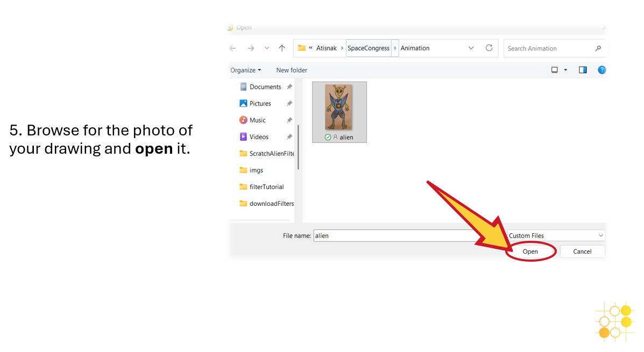This screenshot has width=644, height=352.
Task: Select Pictures in the sidebar
Action: [x=260, y=103]
